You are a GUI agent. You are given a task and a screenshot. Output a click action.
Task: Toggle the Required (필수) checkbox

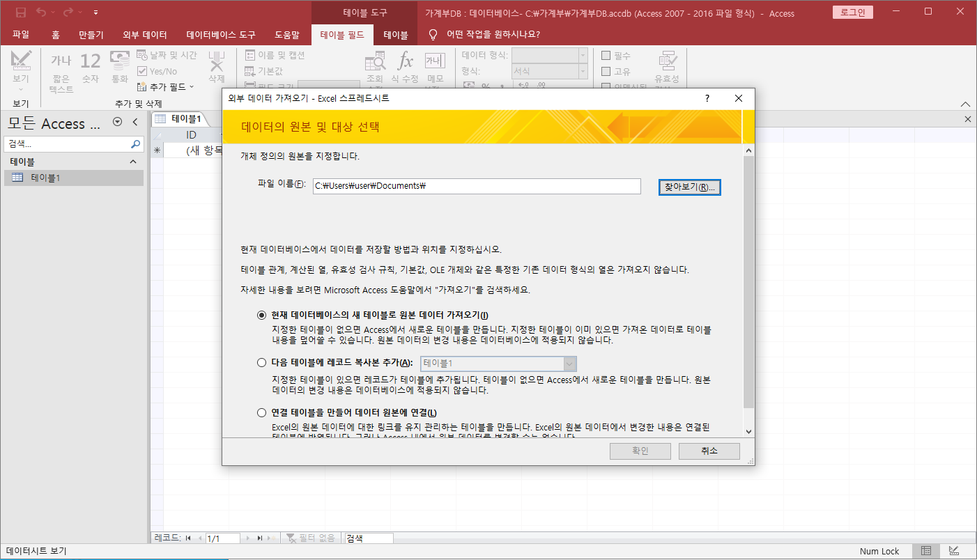[x=606, y=55]
